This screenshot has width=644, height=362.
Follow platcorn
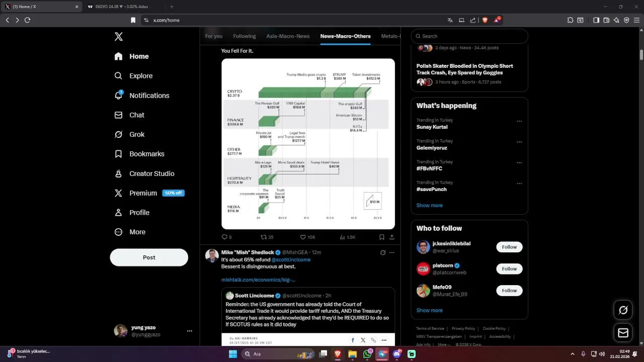point(509,269)
